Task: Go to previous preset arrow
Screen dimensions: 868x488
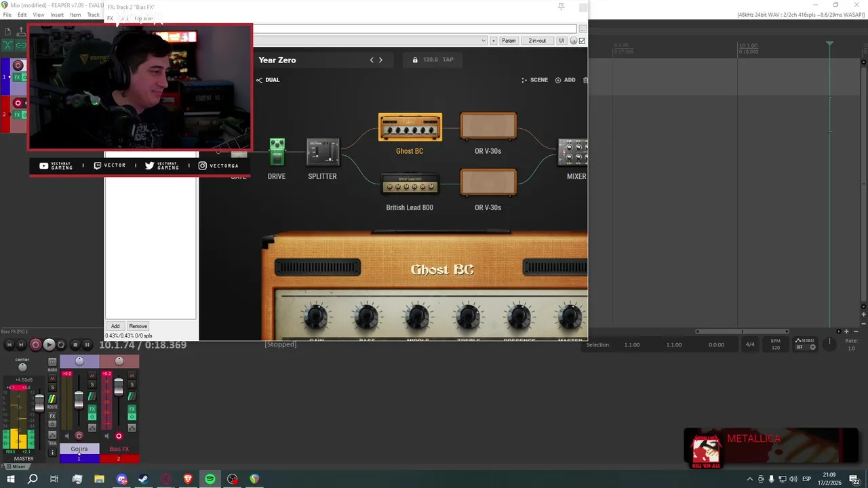Action: coord(372,60)
